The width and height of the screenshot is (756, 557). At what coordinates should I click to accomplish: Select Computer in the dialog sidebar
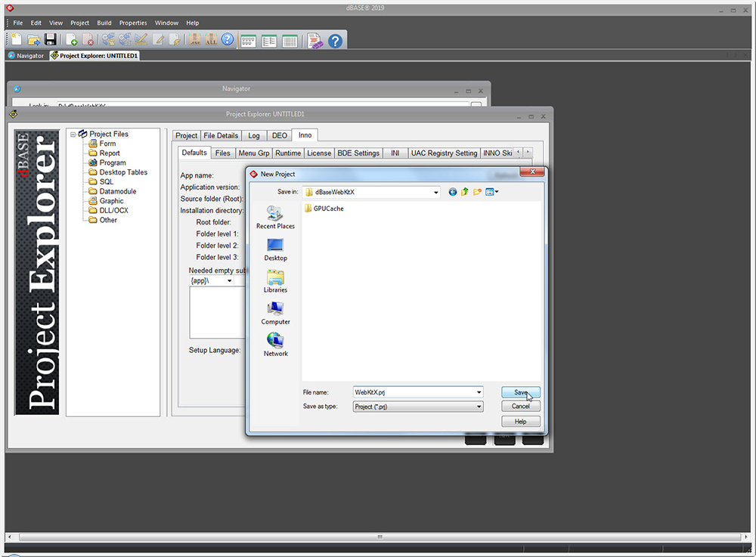(275, 313)
